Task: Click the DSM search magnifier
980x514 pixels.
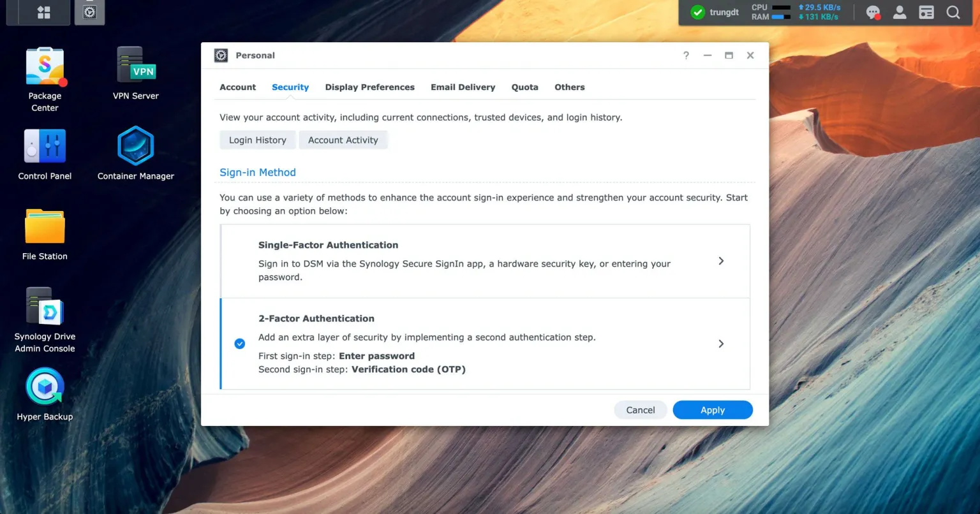Action: click(x=953, y=12)
